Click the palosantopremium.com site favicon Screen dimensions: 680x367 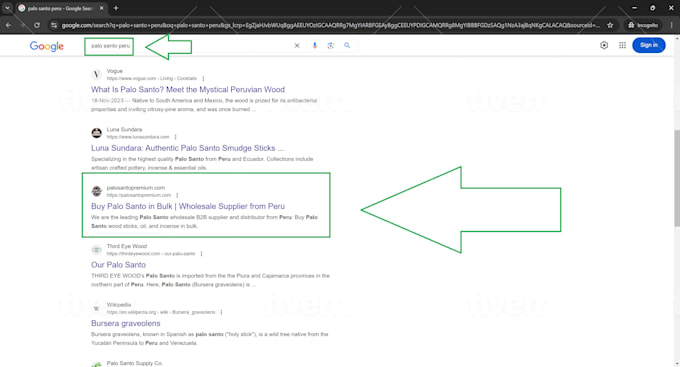[x=96, y=191]
